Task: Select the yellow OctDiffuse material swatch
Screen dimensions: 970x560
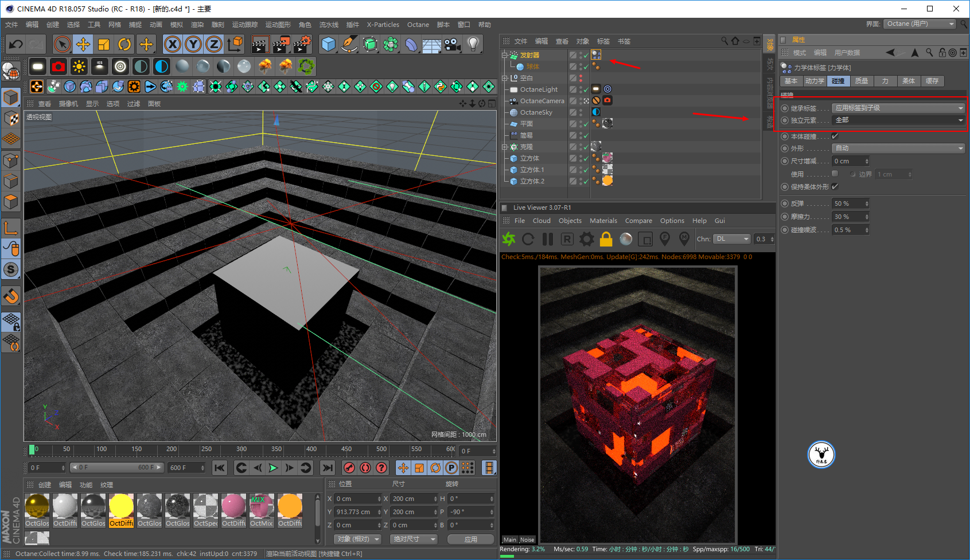Action: 121,510
